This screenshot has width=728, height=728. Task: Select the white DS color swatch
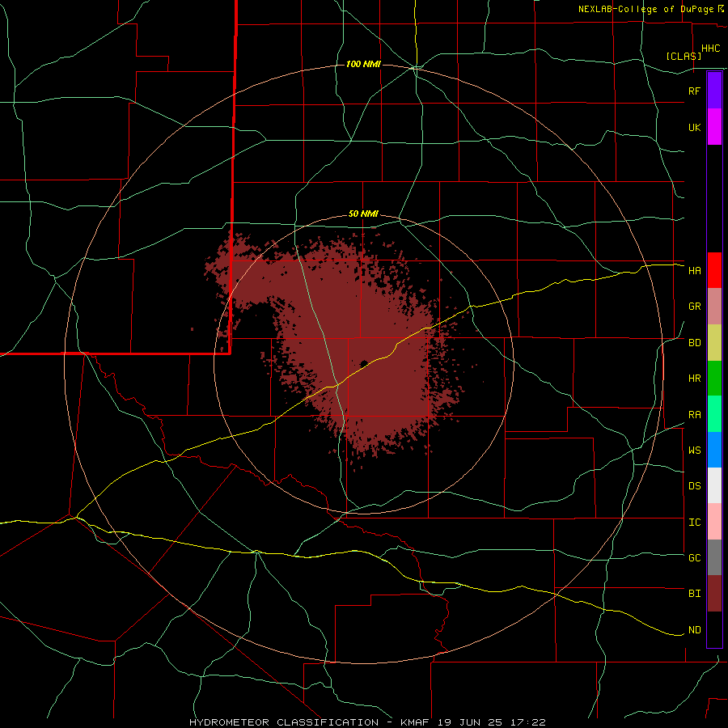pos(714,485)
